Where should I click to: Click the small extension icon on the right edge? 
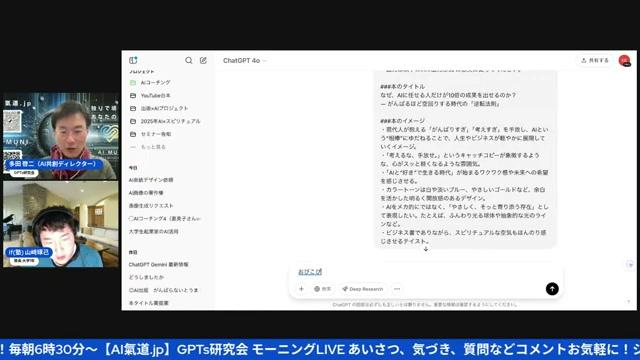click(x=630, y=264)
